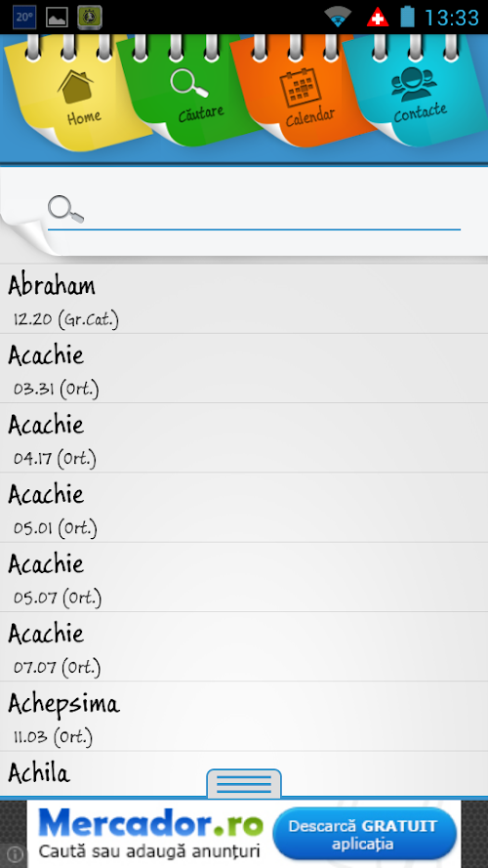Open the Calendar sticky note tab
This screenshot has height=868, width=488.
point(304,92)
